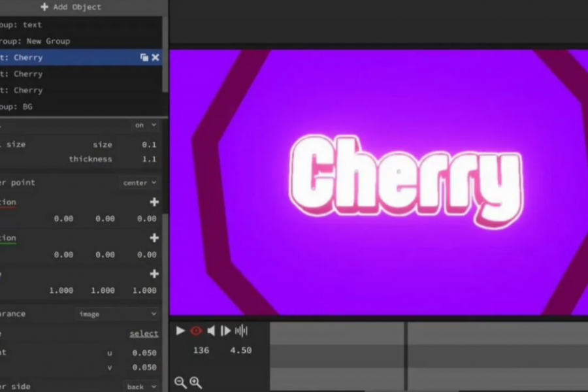The width and height of the screenshot is (588, 392).
Task: Delete the highlighted Cherry object
Action: point(155,57)
